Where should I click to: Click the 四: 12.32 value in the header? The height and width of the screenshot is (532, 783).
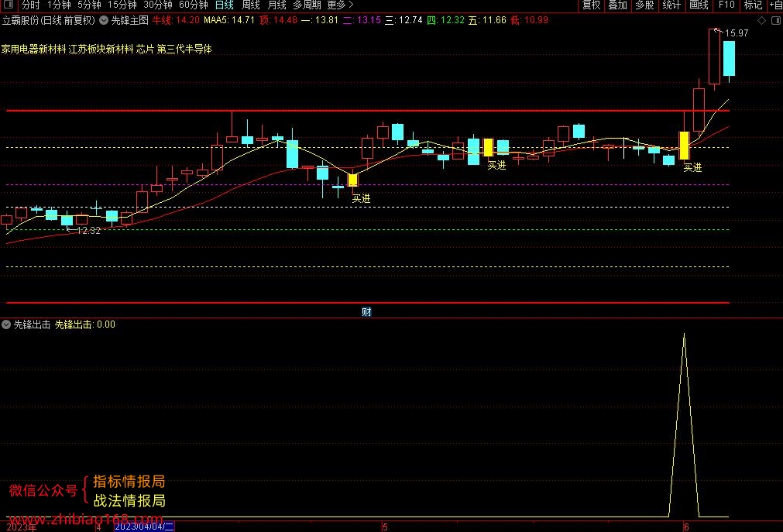pos(445,20)
